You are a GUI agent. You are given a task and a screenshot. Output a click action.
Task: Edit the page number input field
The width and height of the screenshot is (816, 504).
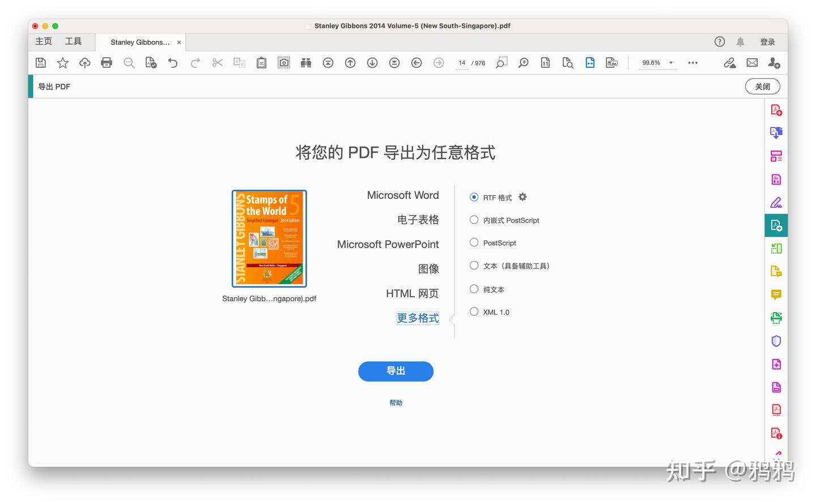pos(461,63)
